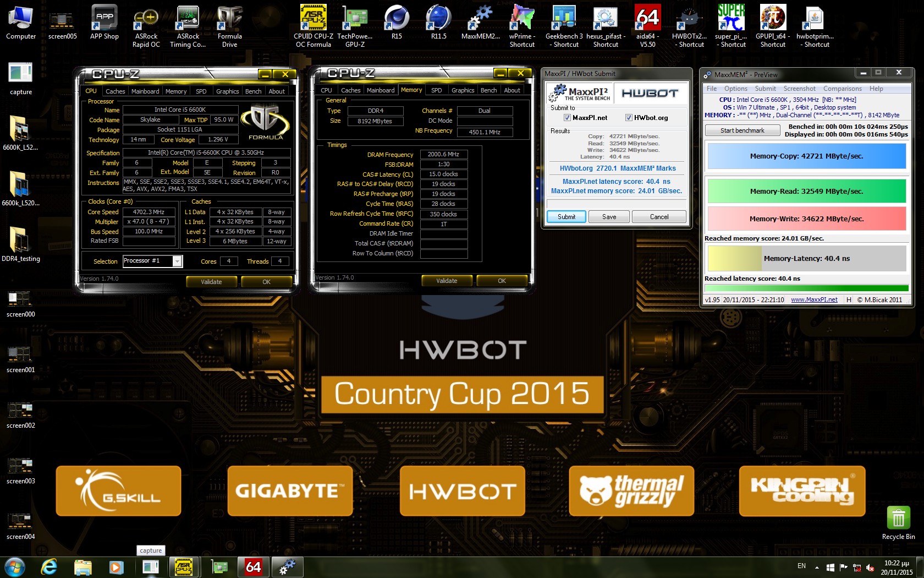Open the wPrime shortcut

(x=522, y=26)
